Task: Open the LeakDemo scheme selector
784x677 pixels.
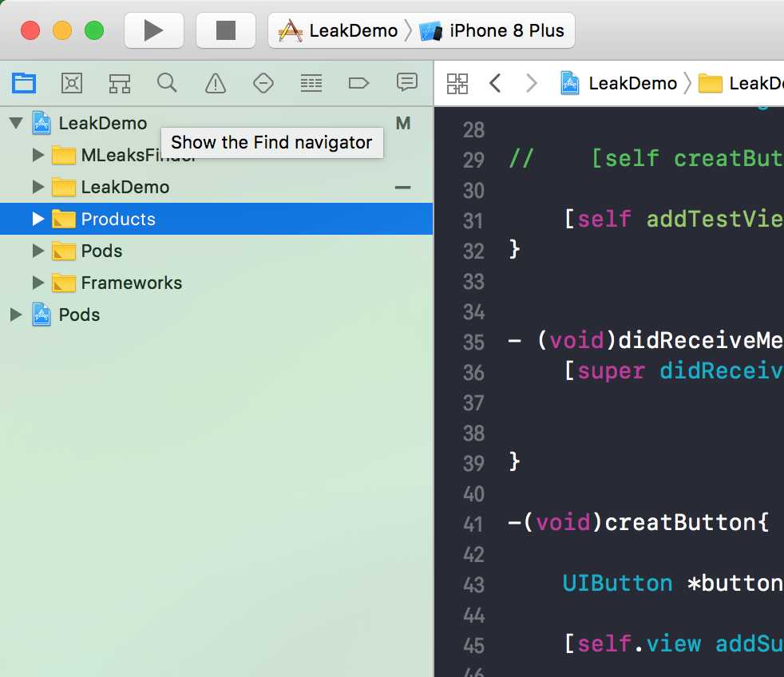Action: click(x=340, y=30)
